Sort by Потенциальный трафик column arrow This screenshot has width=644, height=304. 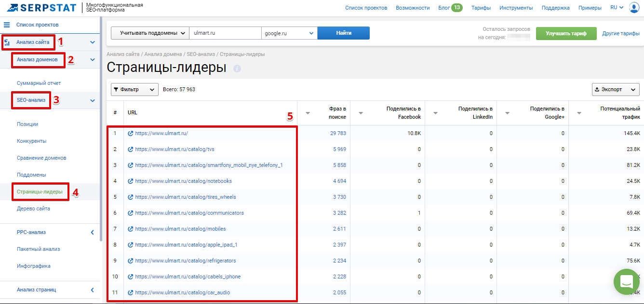point(579,113)
